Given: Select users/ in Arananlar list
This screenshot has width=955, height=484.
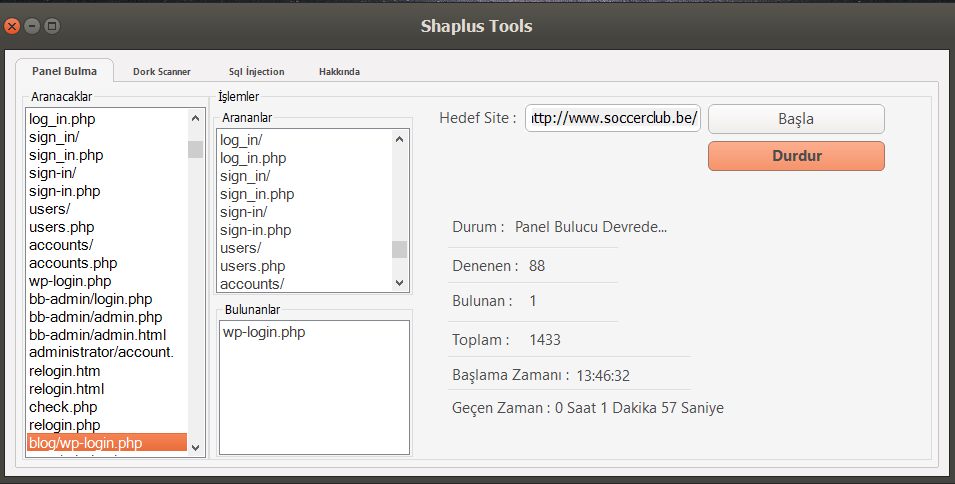Looking at the screenshot, I should (305, 248).
